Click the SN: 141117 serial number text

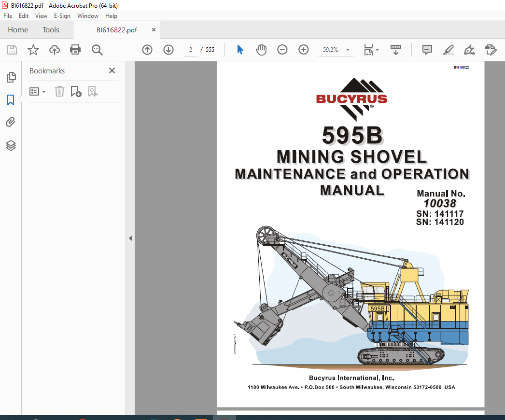point(440,213)
